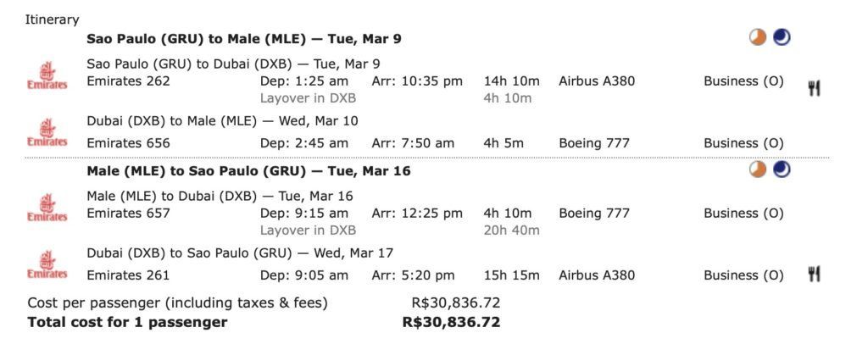Viewport: 868px width, 344px height.
Task: Click the Itinerary label at top
Action: click(52, 19)
